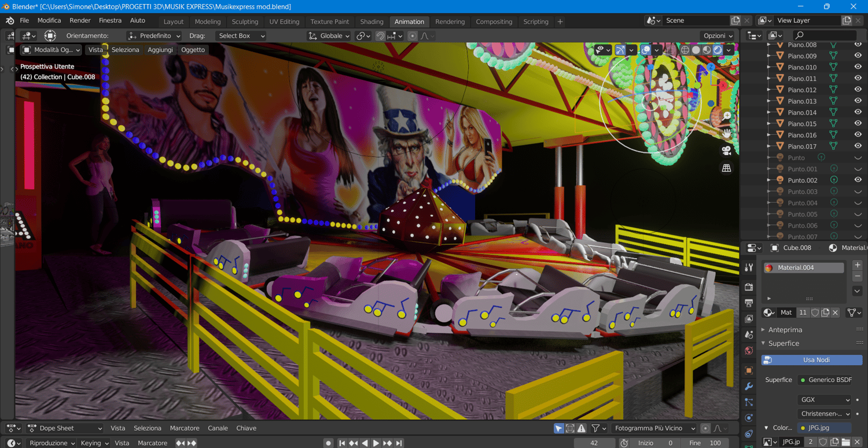This screenshot has width=868, height=448.
Task: Switch to the Compositing workspace tab
Action: (x=494, y=21)
